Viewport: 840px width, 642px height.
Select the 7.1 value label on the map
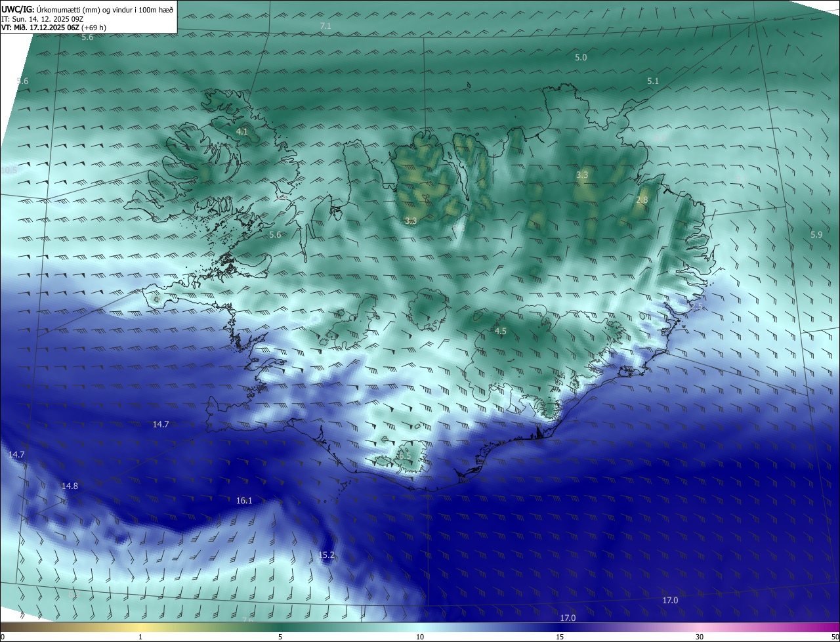(325, 26)
